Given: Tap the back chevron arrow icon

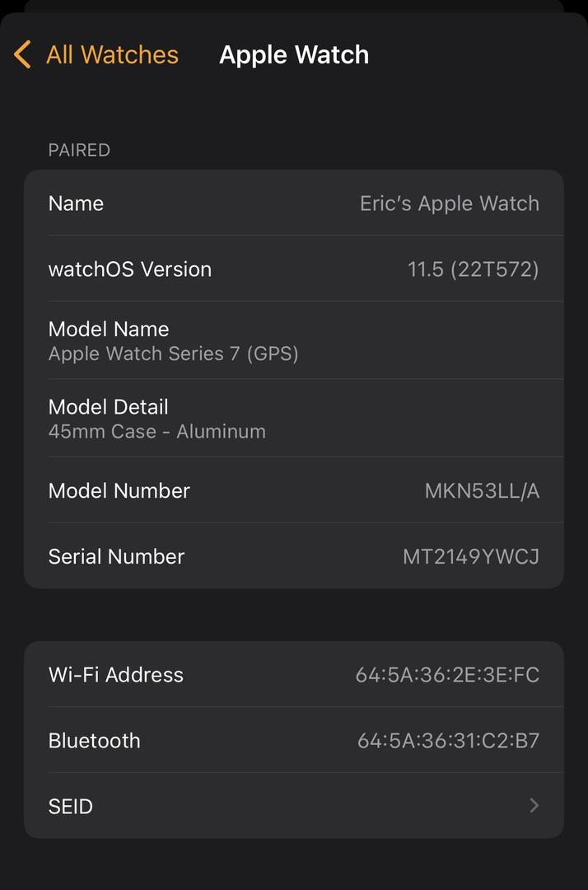Looking at the screenshot, I should [22, 55].
